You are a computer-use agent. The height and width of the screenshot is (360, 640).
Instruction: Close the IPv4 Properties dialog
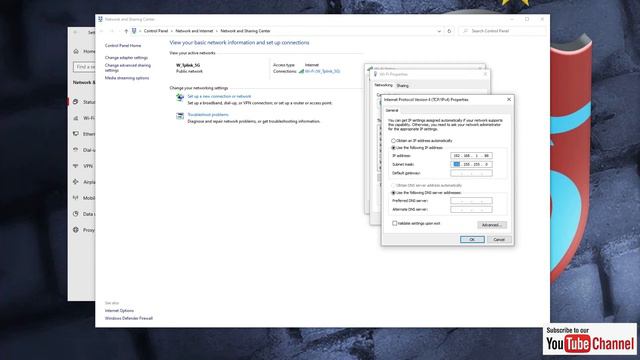[509, 100]
